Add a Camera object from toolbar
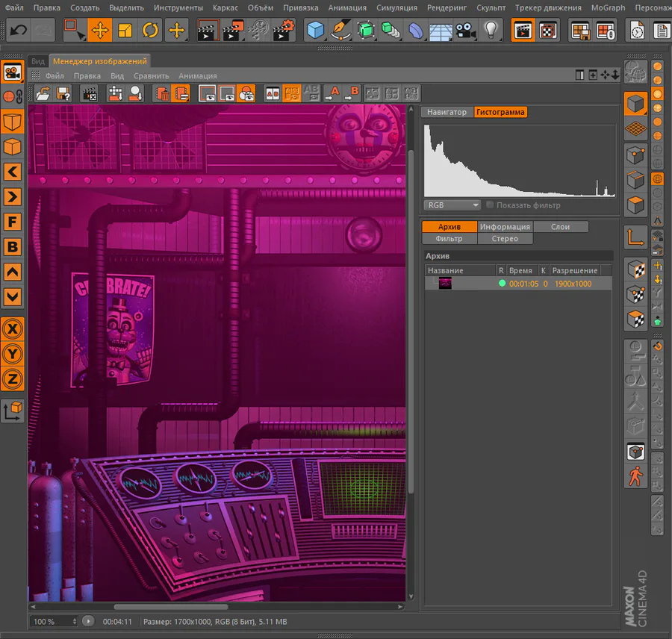The height and width of the screenshot is (639, 672). (466, 31)
